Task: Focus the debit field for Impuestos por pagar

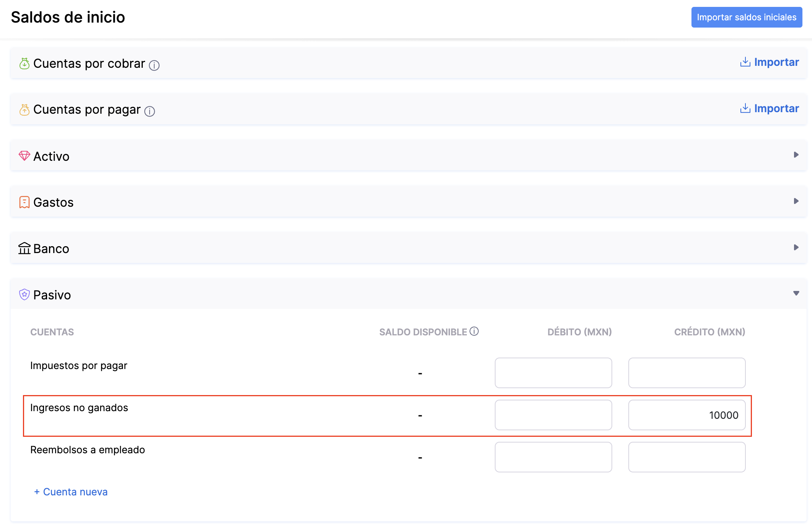Action: point(553,373)
